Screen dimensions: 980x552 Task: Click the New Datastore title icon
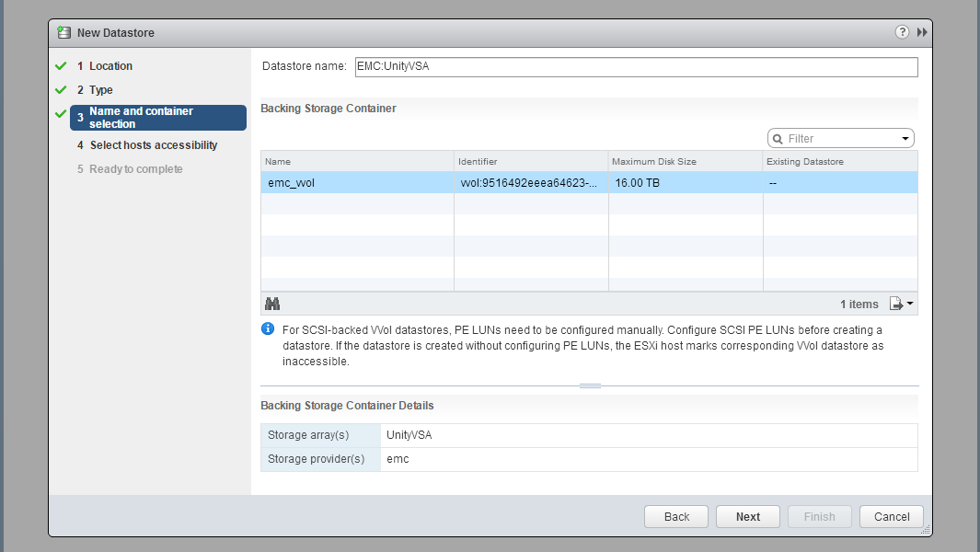[63, 32]
